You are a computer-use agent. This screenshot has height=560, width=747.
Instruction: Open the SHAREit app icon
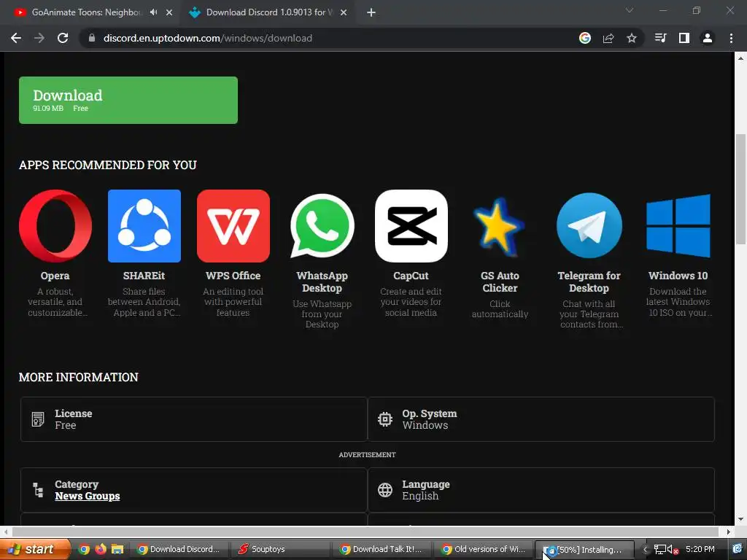(x=144, y=226)
